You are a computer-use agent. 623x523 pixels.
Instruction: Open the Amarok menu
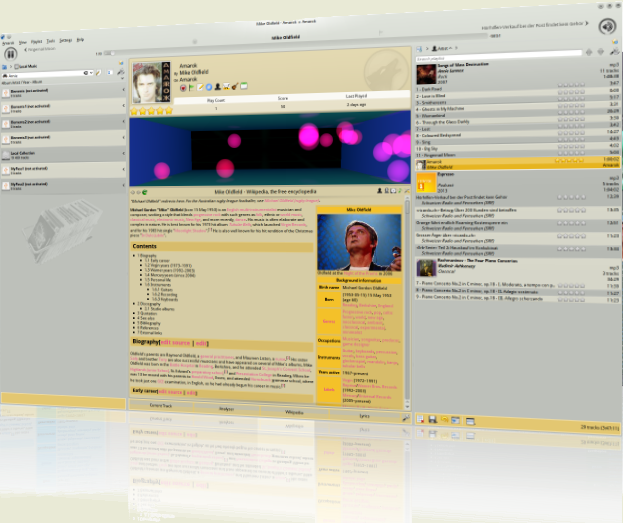coord(8,43)
